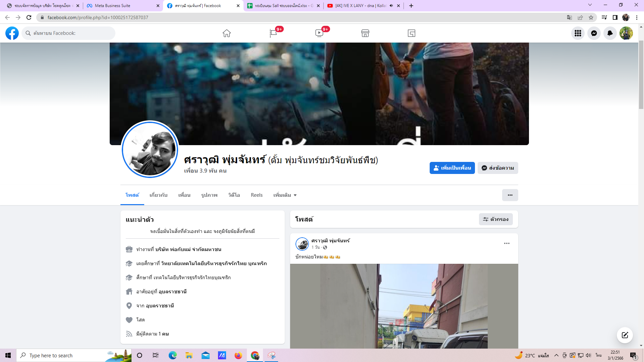Open the notifications bell icon

pos(610,33)
